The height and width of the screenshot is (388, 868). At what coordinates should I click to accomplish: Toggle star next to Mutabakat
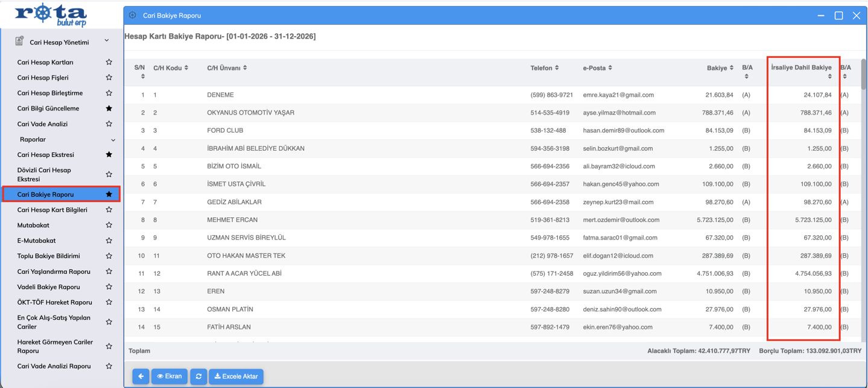pyautogui.click(x=109, y=225)
